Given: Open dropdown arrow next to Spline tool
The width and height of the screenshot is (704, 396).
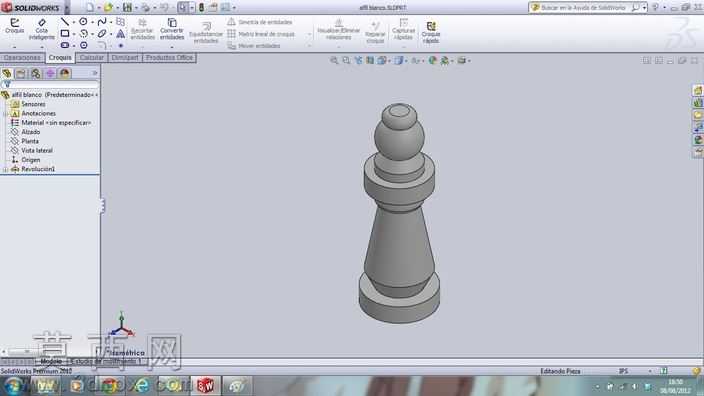Looking at the screenshot, I should coord(111,22).
